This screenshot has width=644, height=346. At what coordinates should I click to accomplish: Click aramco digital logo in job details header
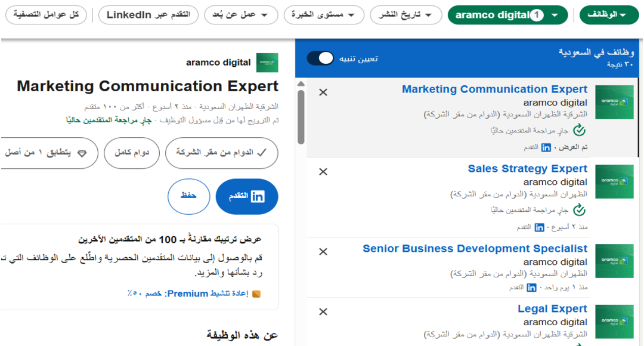(x=267, y=63)
